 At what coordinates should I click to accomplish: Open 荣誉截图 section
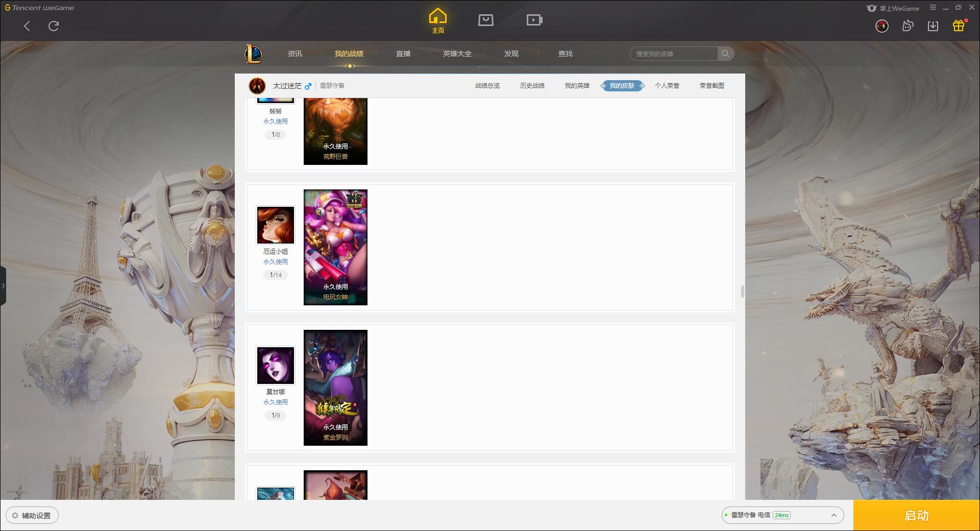coord(712,86)
